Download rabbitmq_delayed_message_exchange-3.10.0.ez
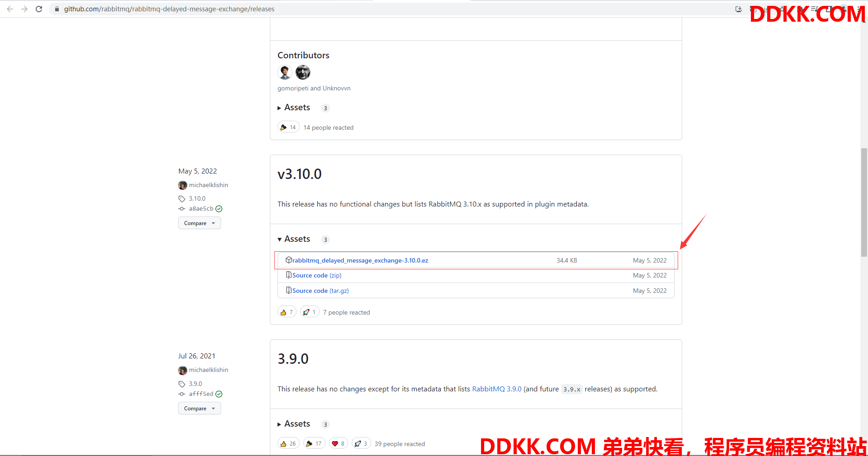868x456 pixels. [360, 261]
